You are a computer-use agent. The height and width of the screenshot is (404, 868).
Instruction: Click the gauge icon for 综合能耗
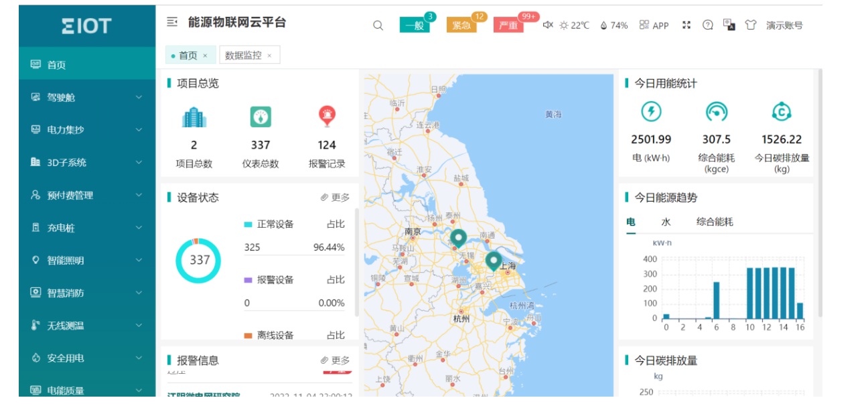(717, 111)
